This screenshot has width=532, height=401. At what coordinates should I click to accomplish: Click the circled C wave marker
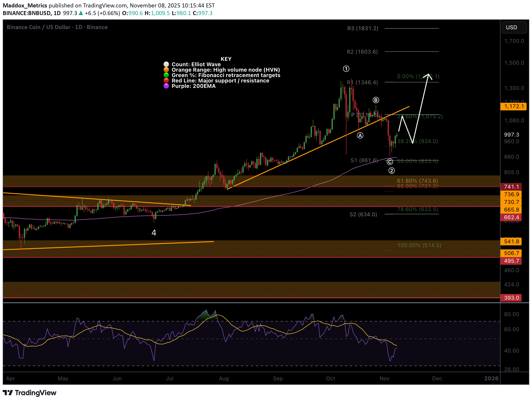click(390, 162)
